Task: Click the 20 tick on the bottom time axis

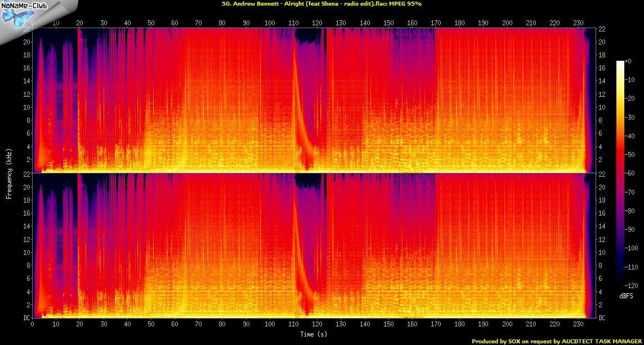Action: coord(79,325)
